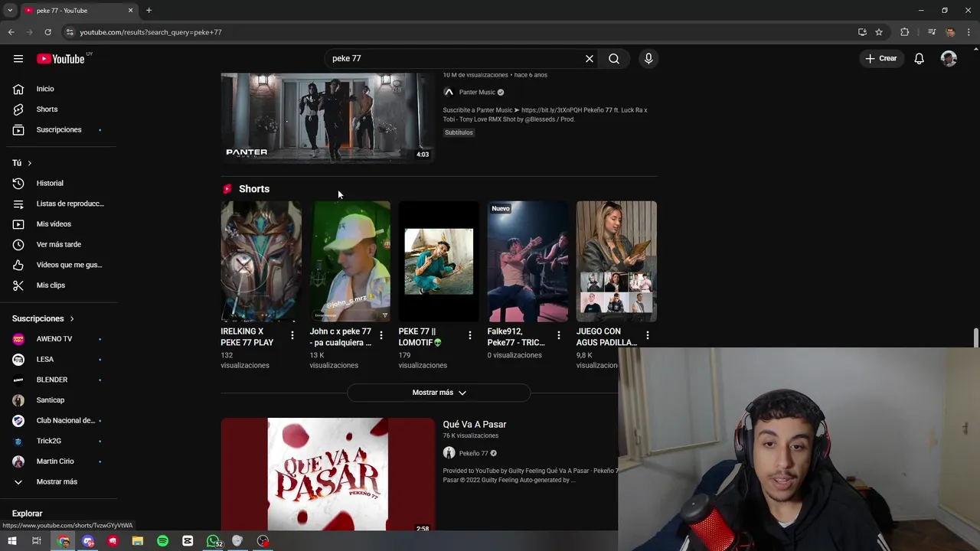Open the Explorar heading in the sidebar
This screenshot has width=980, height=551.
[27, 514]
